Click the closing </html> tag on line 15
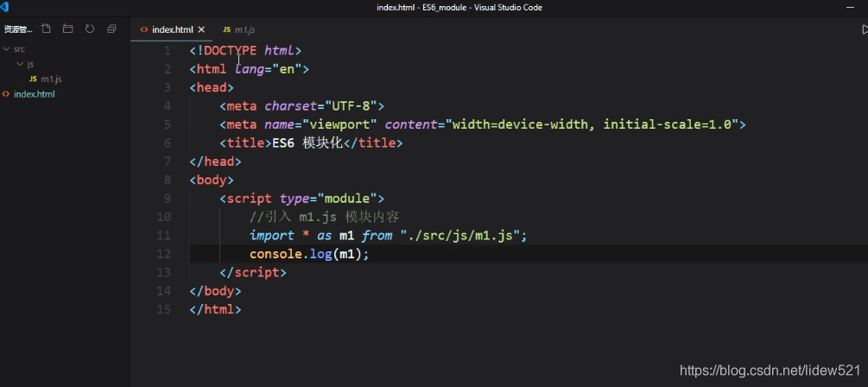 [215, 309]
